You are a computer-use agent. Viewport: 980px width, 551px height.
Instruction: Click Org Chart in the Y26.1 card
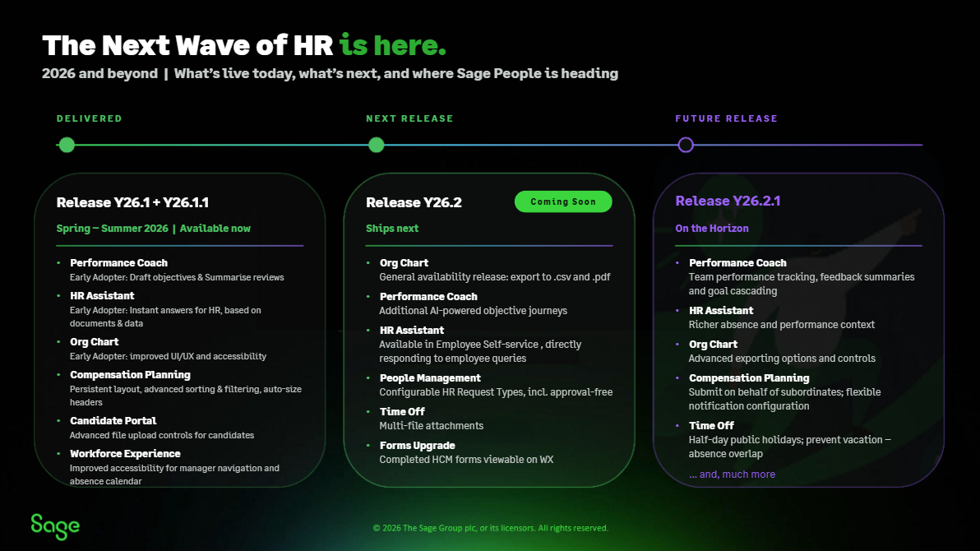95,342
